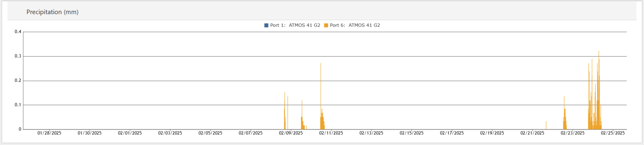Image resolution: width=644 pixels, height=145 pixels.
Task: Click the blue Port 1 legend swatch
Action: [266, 25]
